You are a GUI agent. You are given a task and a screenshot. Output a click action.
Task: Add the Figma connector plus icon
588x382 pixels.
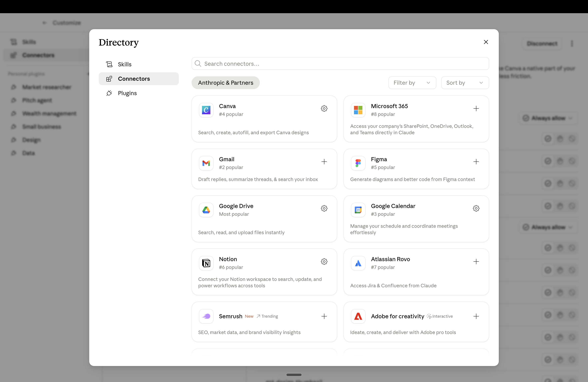point(476,162)
